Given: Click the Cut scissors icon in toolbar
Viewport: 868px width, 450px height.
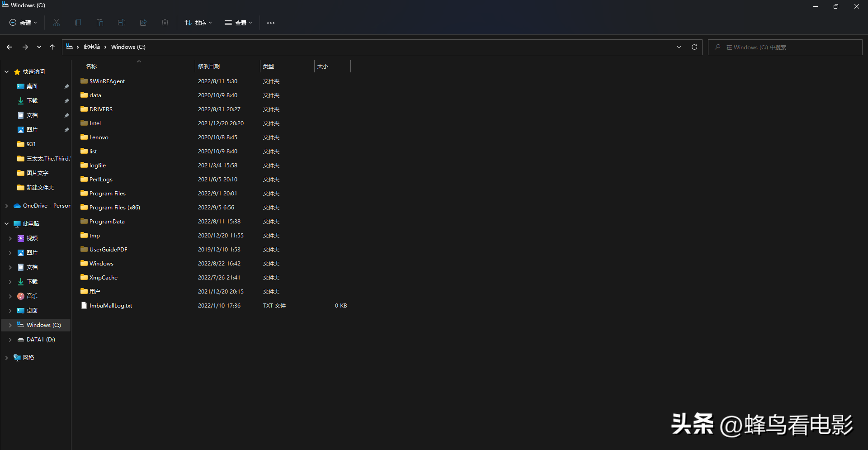Looking at the screenshot, I should [x=57, y=23].
